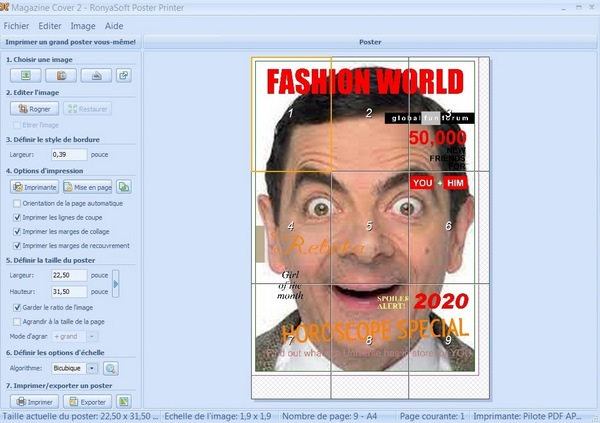This screenshot has width=600, height=423.
Task: Click 'Taille actuelle du poster' status entry
Action: click(80, 416)
